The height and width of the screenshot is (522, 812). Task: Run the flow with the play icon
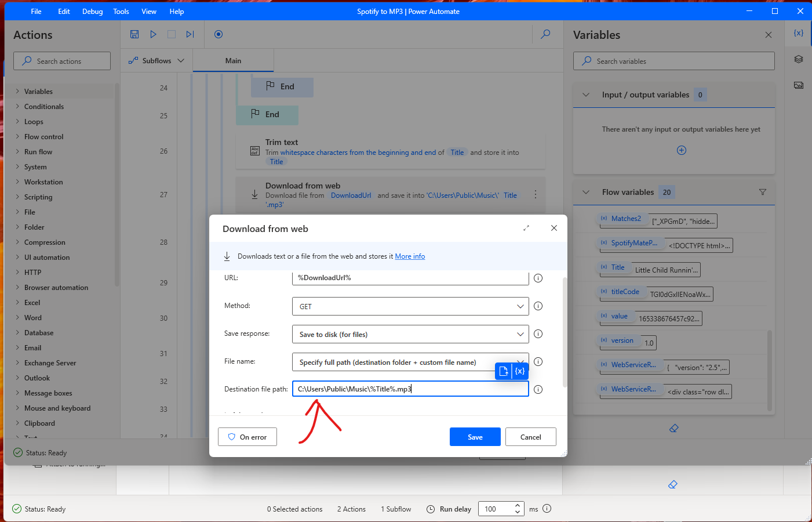click(x=153, y=34)
